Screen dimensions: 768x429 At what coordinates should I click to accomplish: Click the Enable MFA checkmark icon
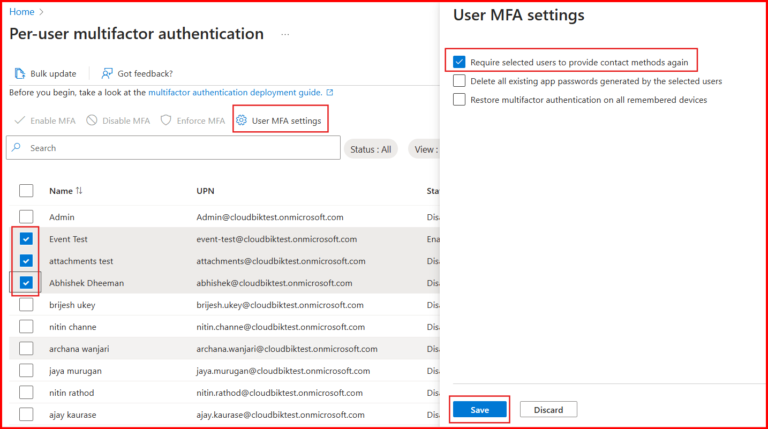click(x=20, y=121)
